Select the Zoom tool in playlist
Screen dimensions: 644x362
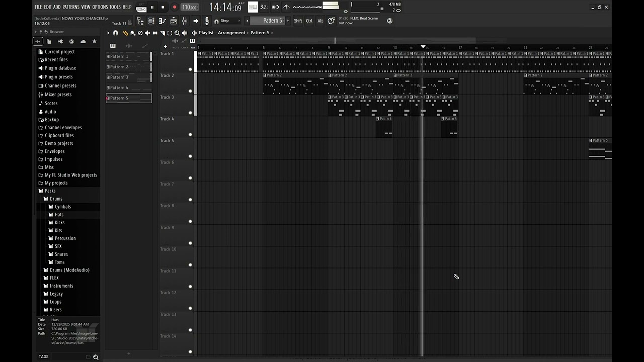[x=177, y=33]
